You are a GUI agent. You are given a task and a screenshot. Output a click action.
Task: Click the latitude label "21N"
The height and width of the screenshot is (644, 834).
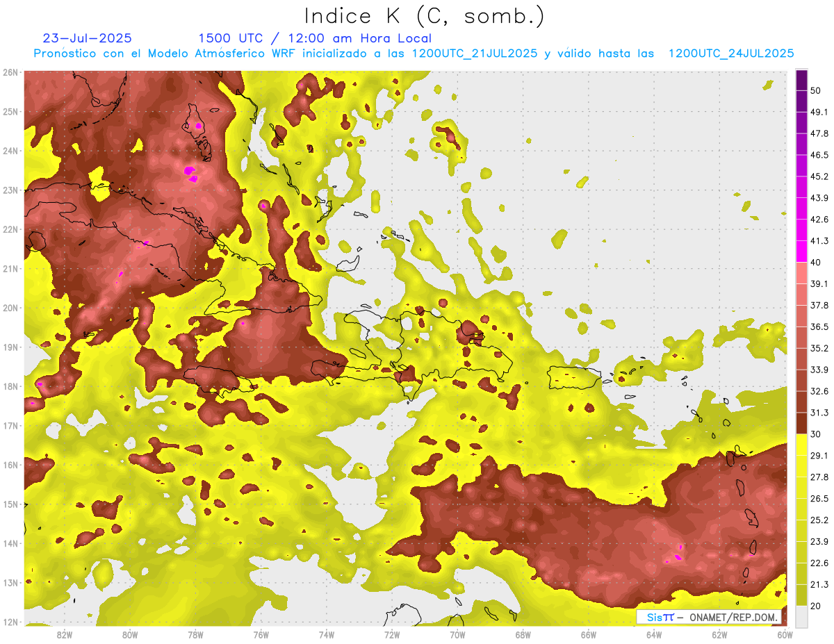click(10, 268)
